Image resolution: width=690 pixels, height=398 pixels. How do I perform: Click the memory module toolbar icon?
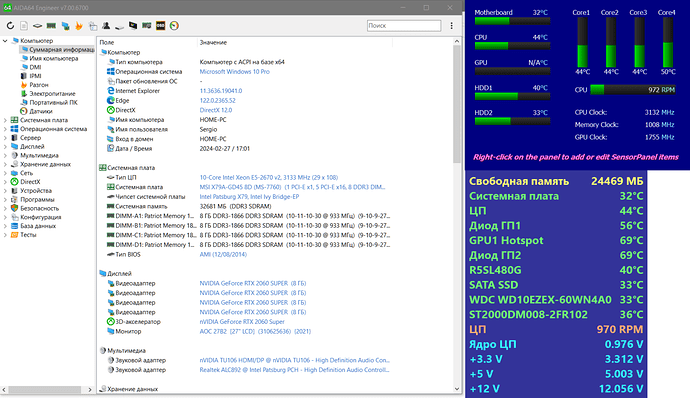(x=51, y=26)
